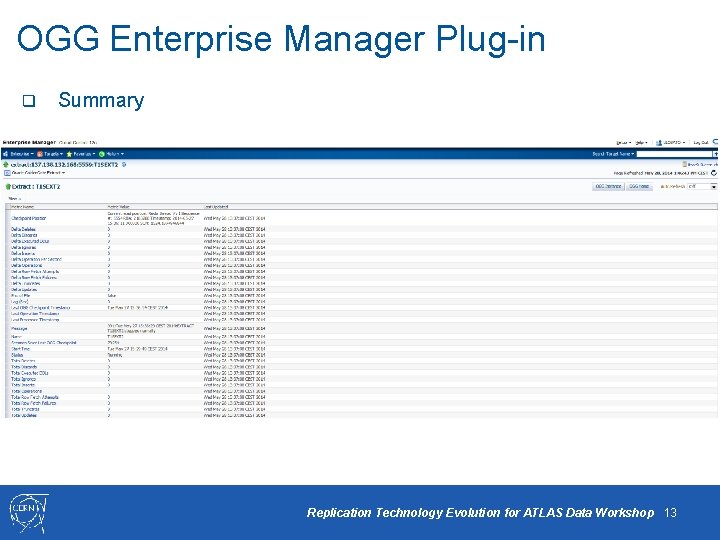Click the Total Executed DDLs metric
This screenshot has width=720, height=540.
(30, 373)
